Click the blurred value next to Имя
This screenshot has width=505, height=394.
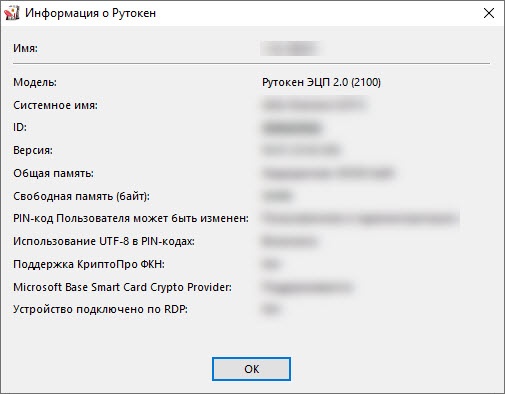(x=290, y=49)
